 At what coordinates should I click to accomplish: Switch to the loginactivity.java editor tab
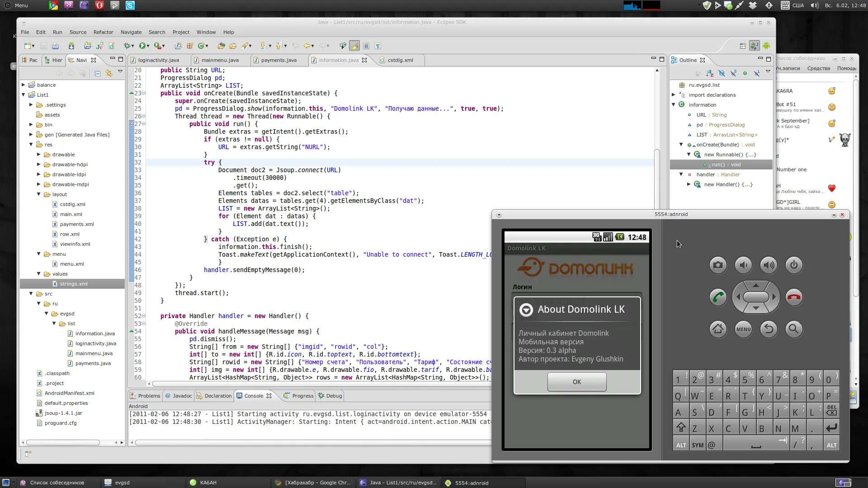(x=158, y=60)
